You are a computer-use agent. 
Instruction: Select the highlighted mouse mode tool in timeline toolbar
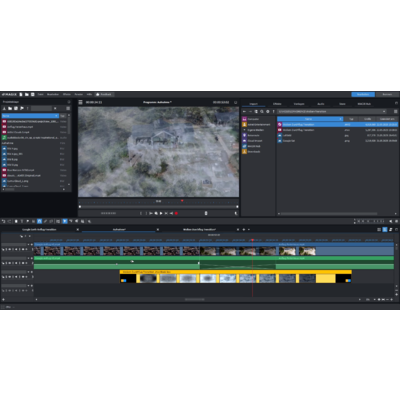click(x=65, y=221)
